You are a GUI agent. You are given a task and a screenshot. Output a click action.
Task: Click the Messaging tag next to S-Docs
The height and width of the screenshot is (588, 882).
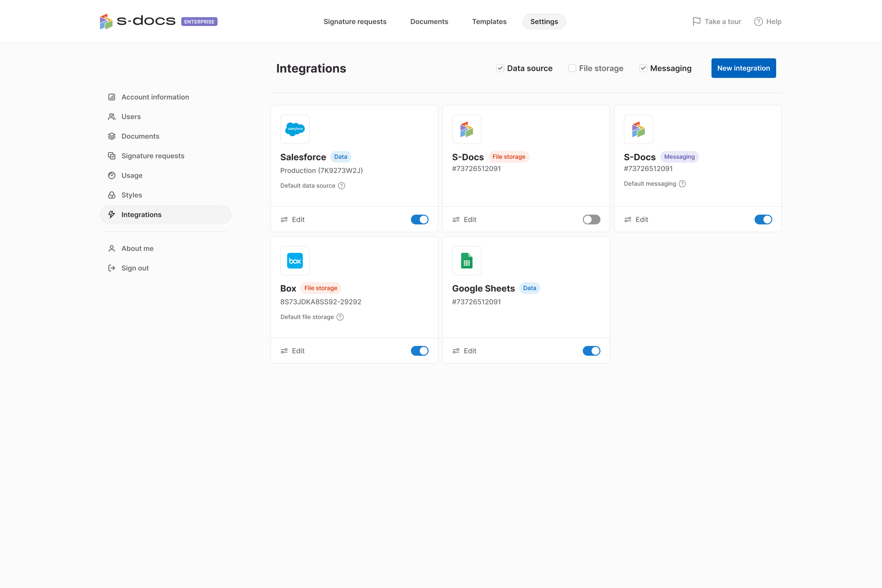(679, 157)
